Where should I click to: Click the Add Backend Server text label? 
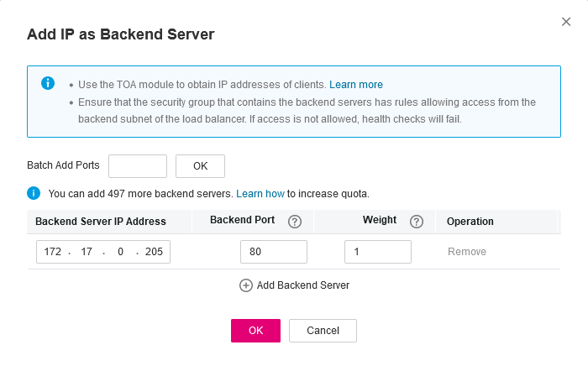[x=303, y=285]
